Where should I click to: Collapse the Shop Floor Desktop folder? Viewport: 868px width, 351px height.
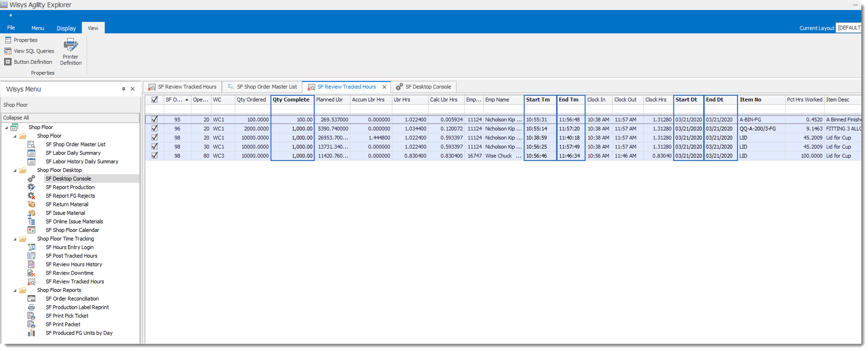pos(15,170)
